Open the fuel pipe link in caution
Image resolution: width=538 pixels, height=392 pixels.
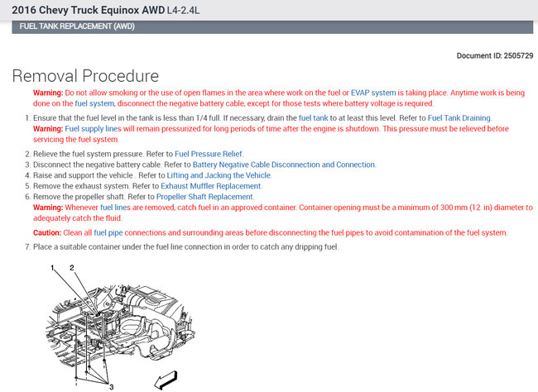click(x=108, y=233)
